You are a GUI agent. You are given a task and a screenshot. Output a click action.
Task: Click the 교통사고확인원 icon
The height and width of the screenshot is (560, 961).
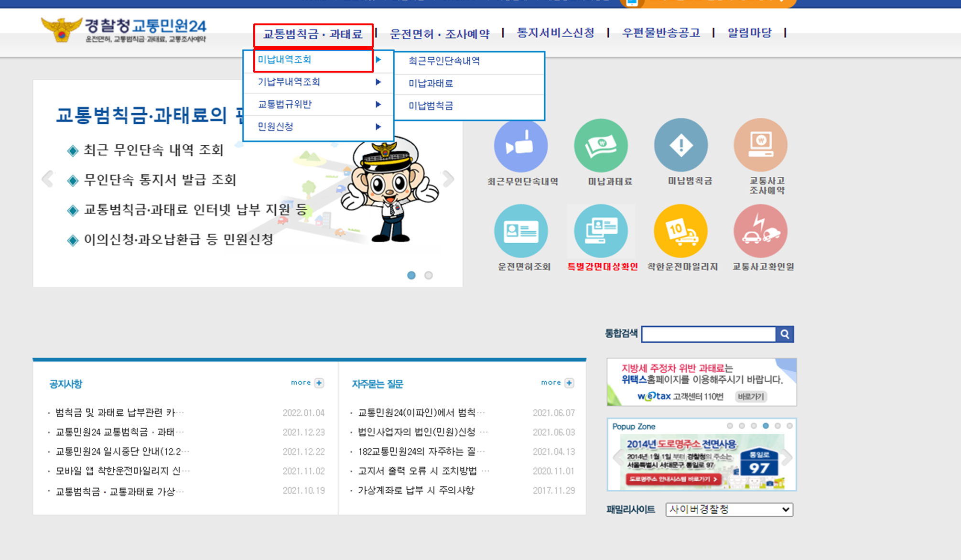760,230
